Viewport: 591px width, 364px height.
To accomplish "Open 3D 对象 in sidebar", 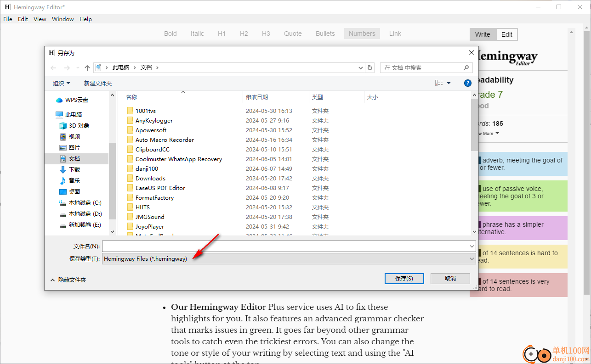I will click(74, 126).
